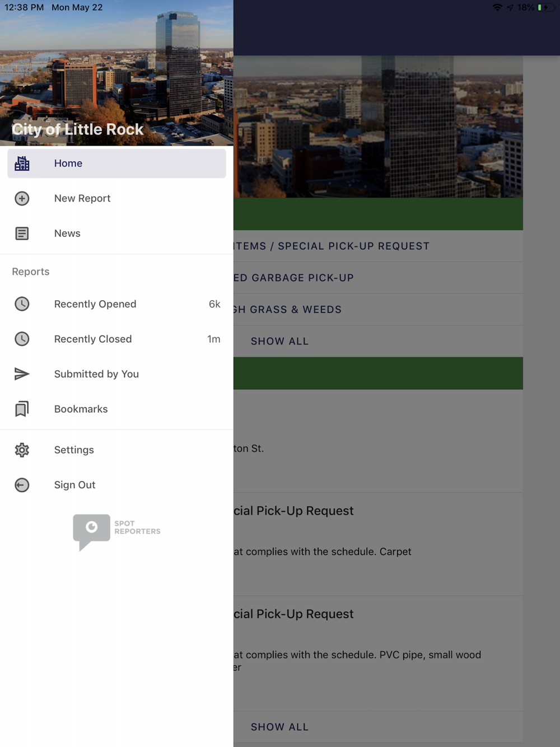Tap the date Mon May 22
This screenshot has width=560, height=747.
point(77,7)
